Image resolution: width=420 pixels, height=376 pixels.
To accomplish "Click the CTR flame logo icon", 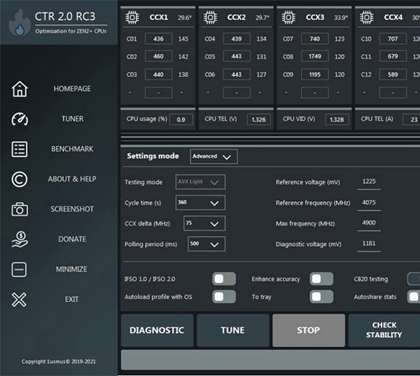I will pos(19,23).
